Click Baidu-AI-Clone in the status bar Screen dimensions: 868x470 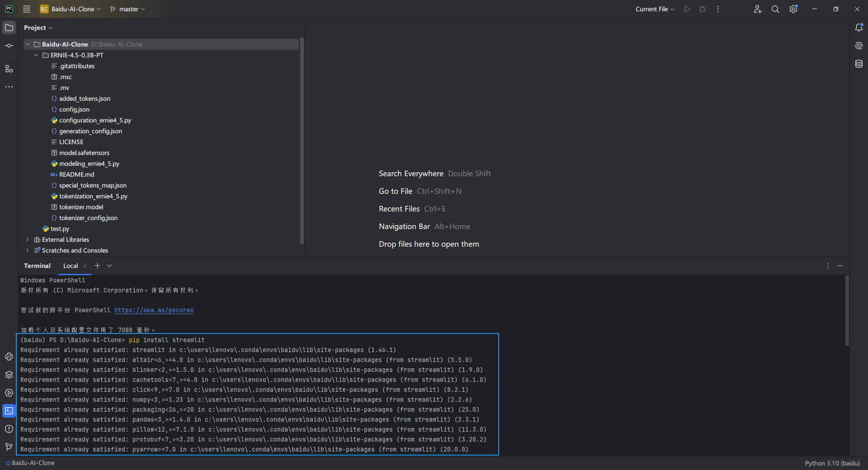[x=30, y=463]
